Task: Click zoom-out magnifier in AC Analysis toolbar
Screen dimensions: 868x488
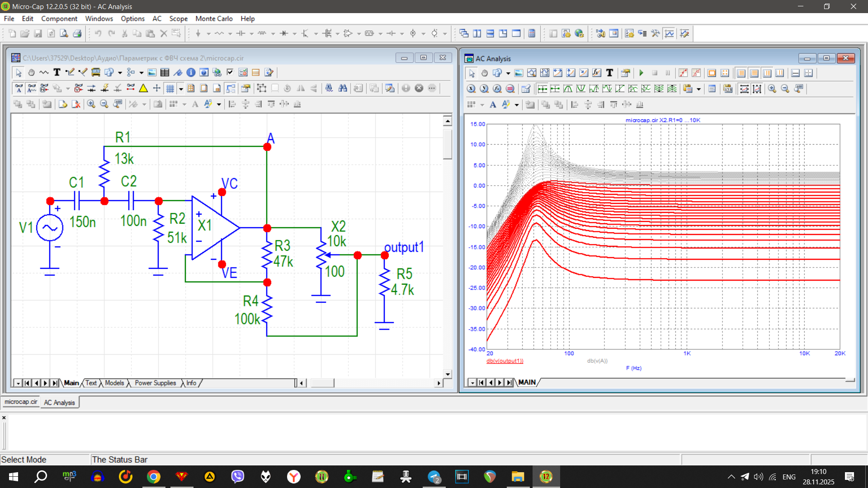Action: pos(785,89)
